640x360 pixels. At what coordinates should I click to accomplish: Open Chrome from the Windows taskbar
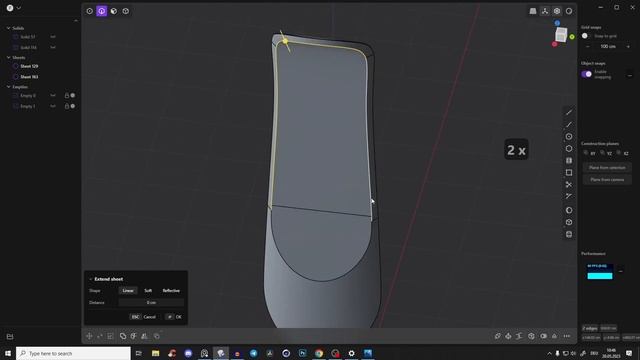click(x=319, y=353)
